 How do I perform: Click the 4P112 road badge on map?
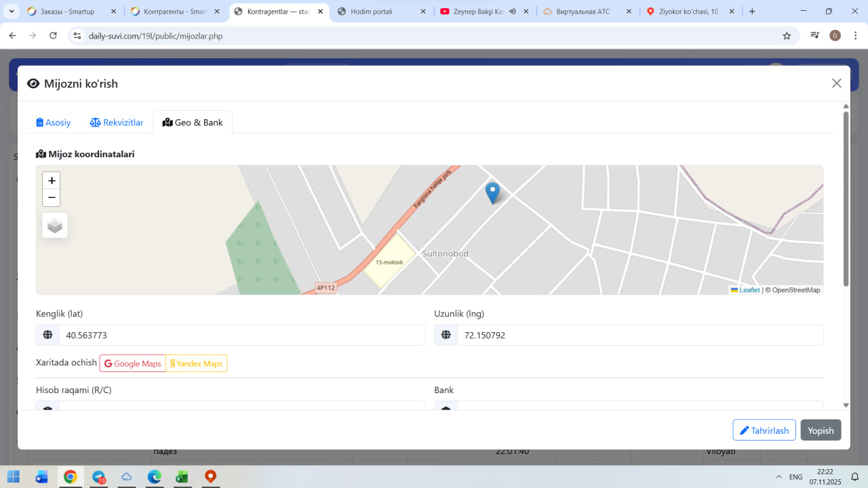[x=326, y=288]
